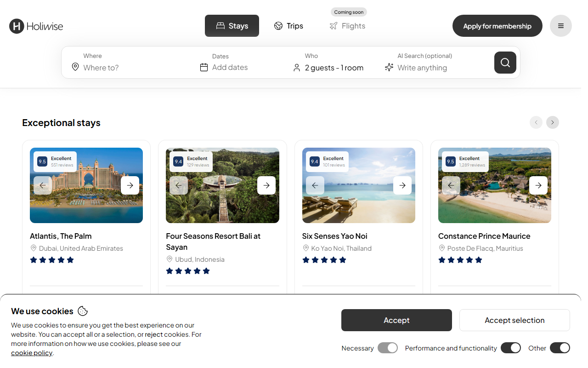Show previous Exceptional stays

536,122
